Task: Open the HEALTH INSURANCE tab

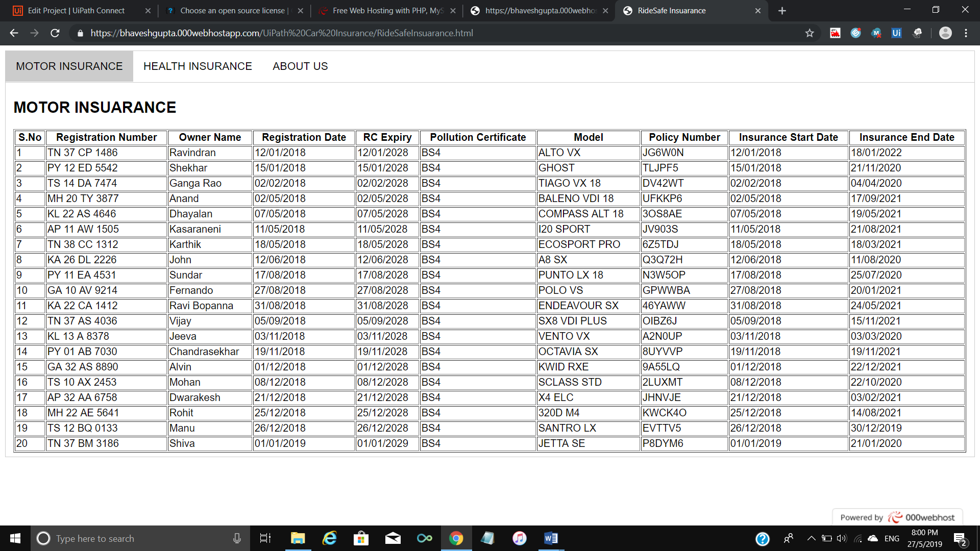Action: click(x=198, y=66)
